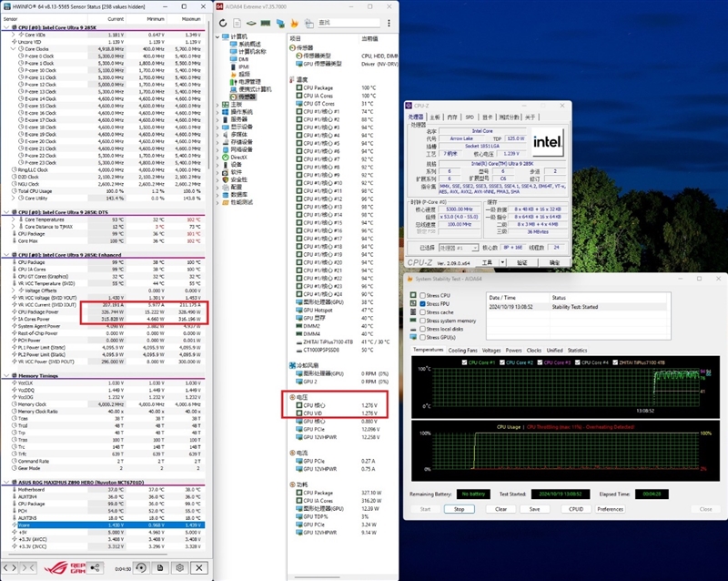Click HWiNFO expand-columns arrows button
This screenshot has height=581, width=728.
coord(10,567)
